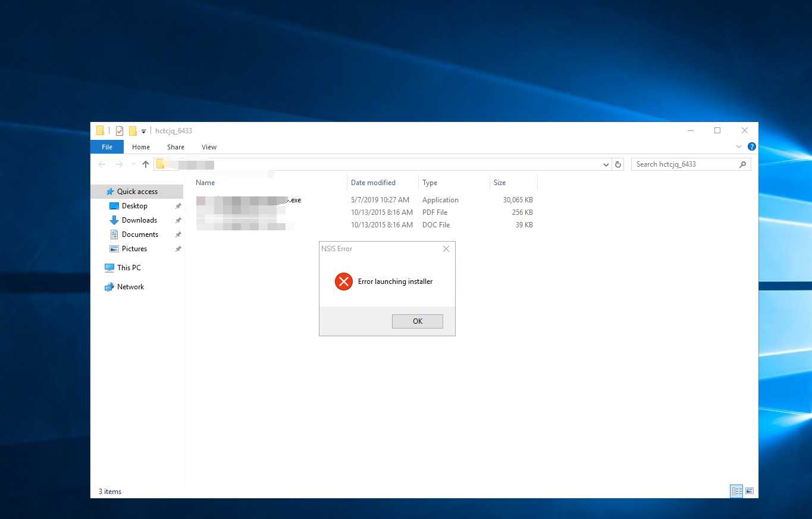The height and width of the screenshot is (519, 812).
Task: Click the red error icon in dialog
Action: pos(343,282)
